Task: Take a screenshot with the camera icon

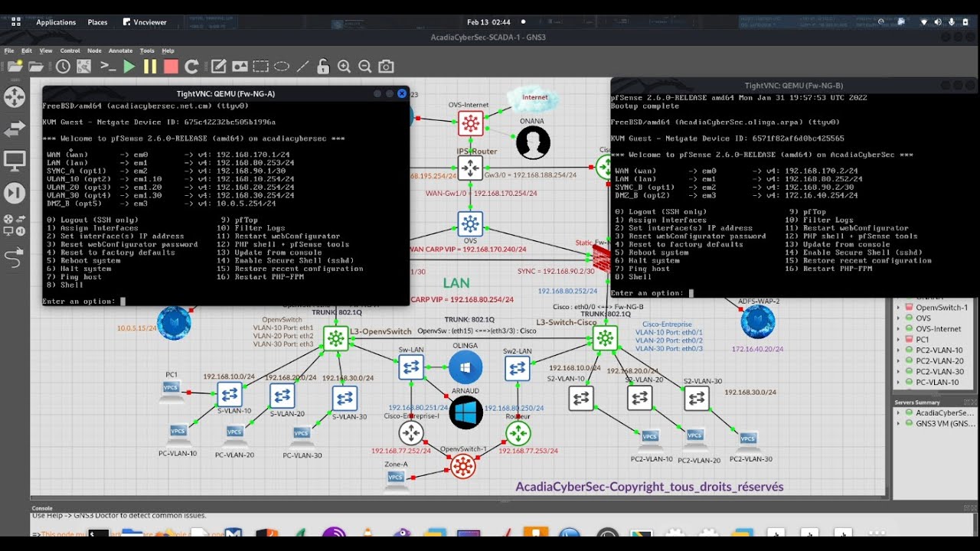Action: (x=386, y=67)
